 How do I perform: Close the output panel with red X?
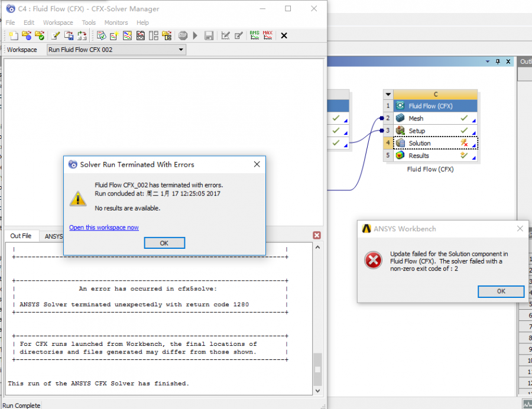[x=317, y=235]
